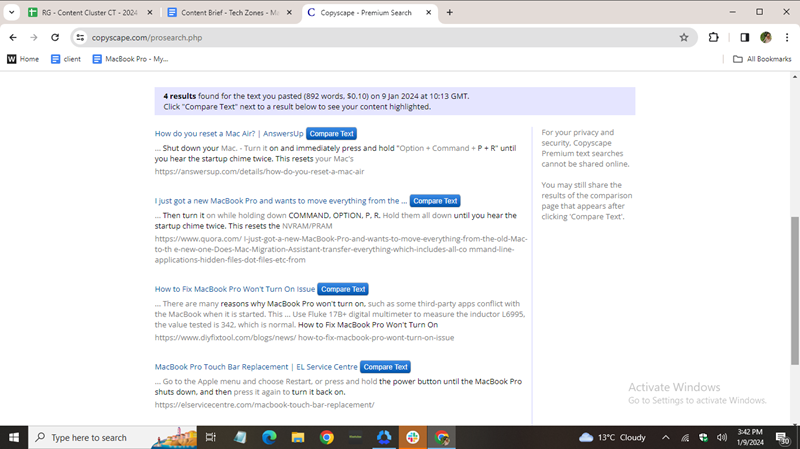Screen dimensions: 800x449
Task: Click the diyfixtool.com result URL text
Action: coord(304,338)
